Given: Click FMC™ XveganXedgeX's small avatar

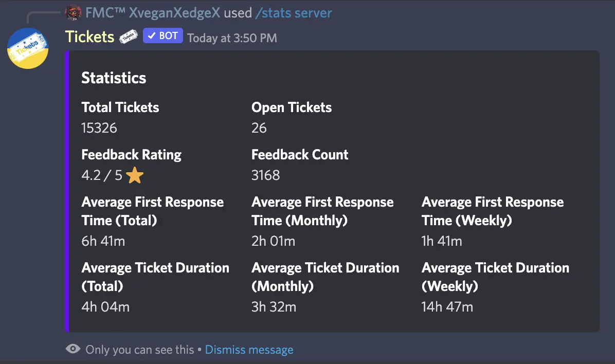Looking at the screenshot, I should (74, 12).
